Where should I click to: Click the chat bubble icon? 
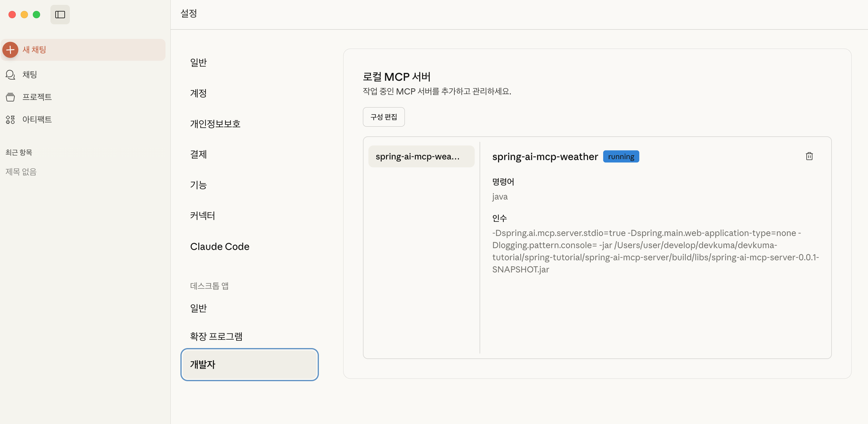pyautogui.click(x=10, y=74)
